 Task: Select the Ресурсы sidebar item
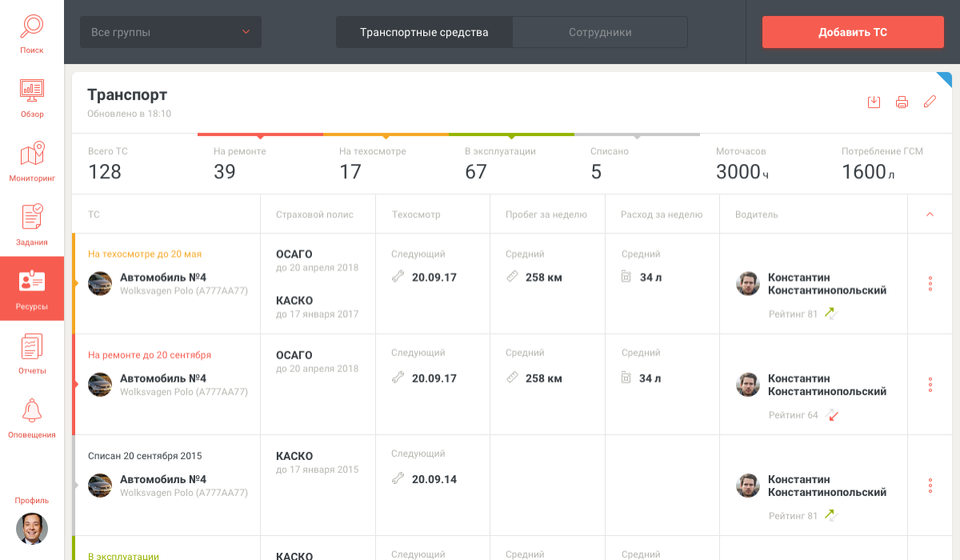32,289
